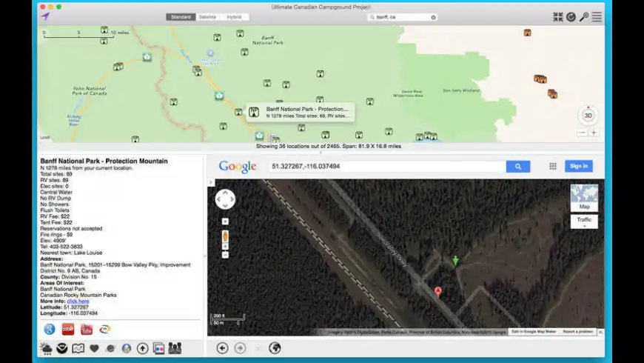
Task: Open the folded map icon
Action: pos(78,349)
